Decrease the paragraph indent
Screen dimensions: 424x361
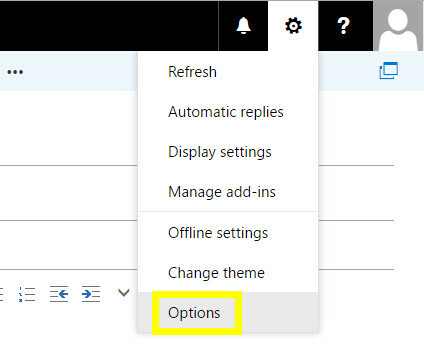coord(59,294)
